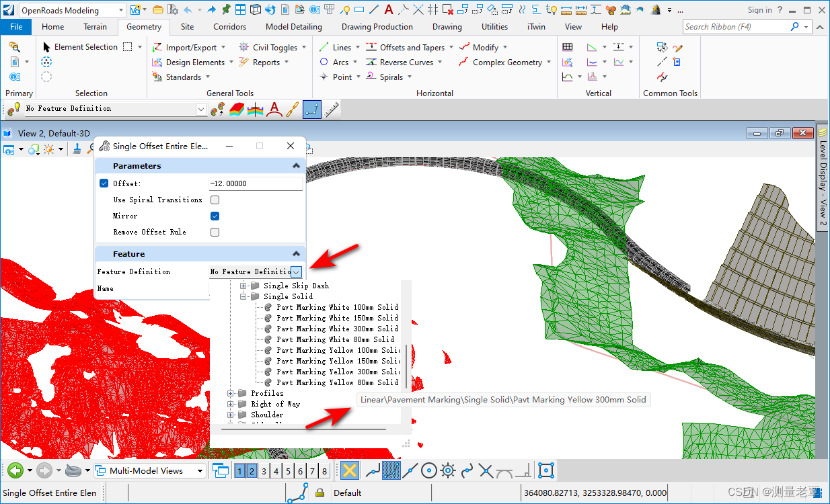
Task: Open the No Feature Definition toolbar dropdown
Action: pos(201,109)
